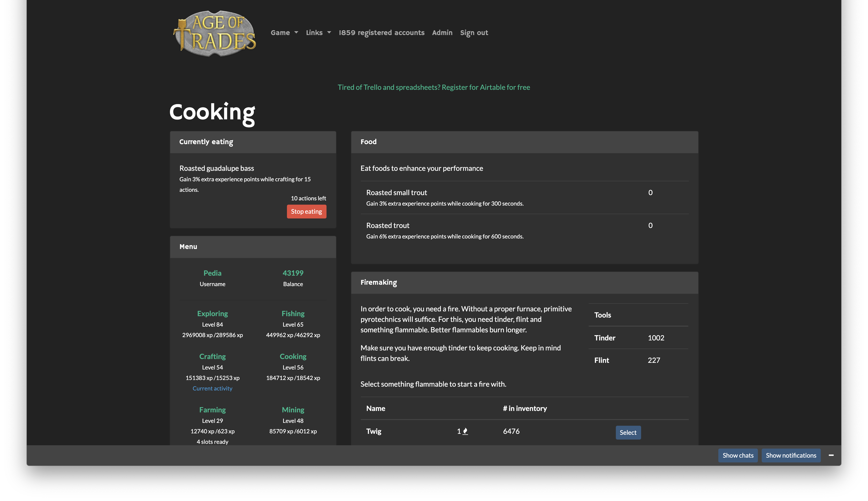Image resolution: width=868 pixels, height=501 pixels.
Task: Open the Airtable advertisement link
Action: click(433, 87)
